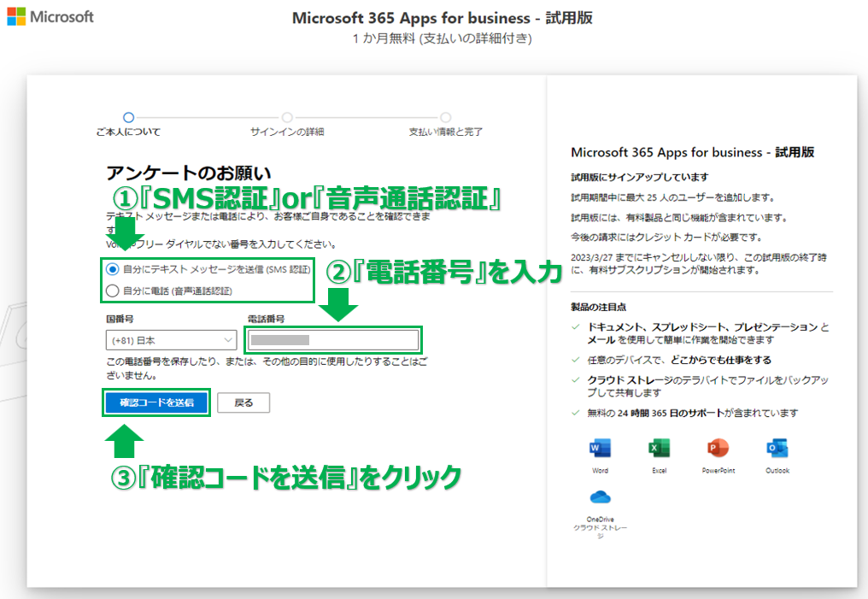The height and width of the screenshot is (599, 868).
Task: Click the OneDrive cloud icon
Action: [600, 497]
